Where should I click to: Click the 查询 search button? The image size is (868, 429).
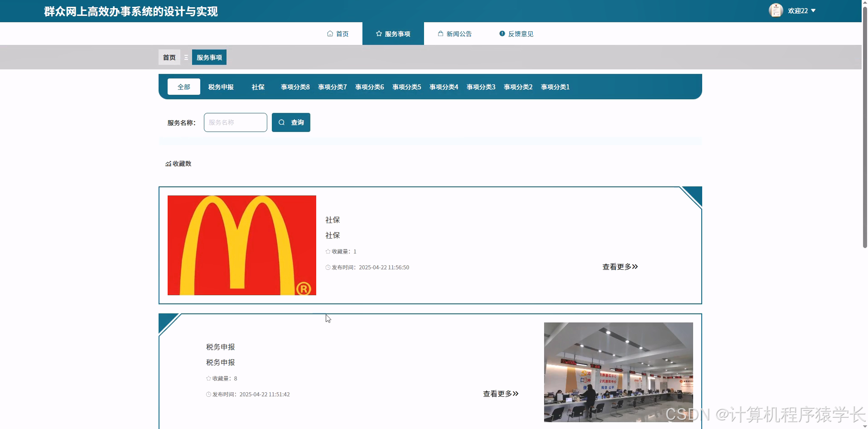[291, 122]
